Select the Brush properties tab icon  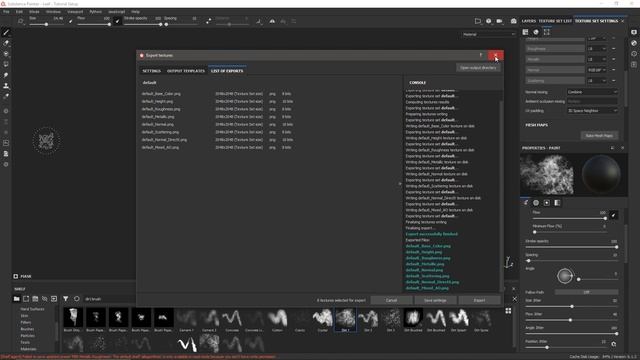click(x=526, y=202)
